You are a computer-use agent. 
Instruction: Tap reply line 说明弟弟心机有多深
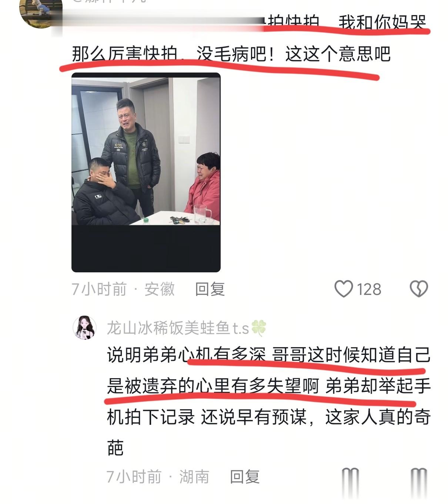point(187,355)
